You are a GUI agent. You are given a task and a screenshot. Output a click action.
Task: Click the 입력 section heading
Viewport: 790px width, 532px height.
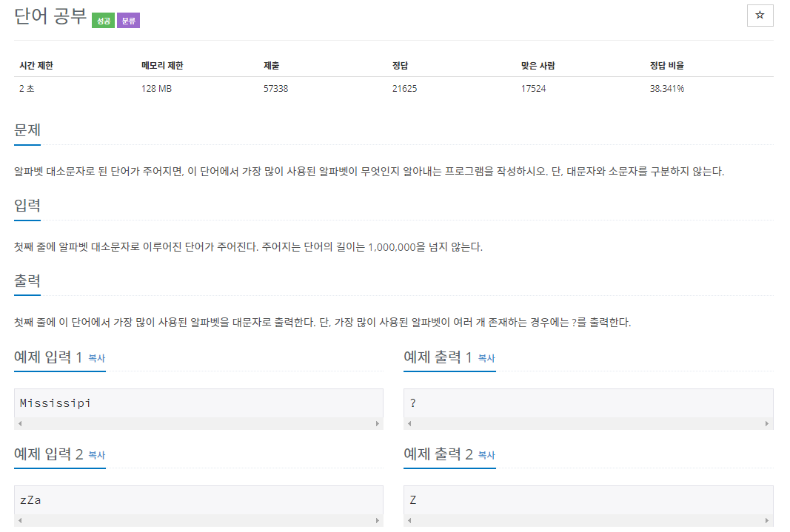pyautogui.click(x=27, y=206)
